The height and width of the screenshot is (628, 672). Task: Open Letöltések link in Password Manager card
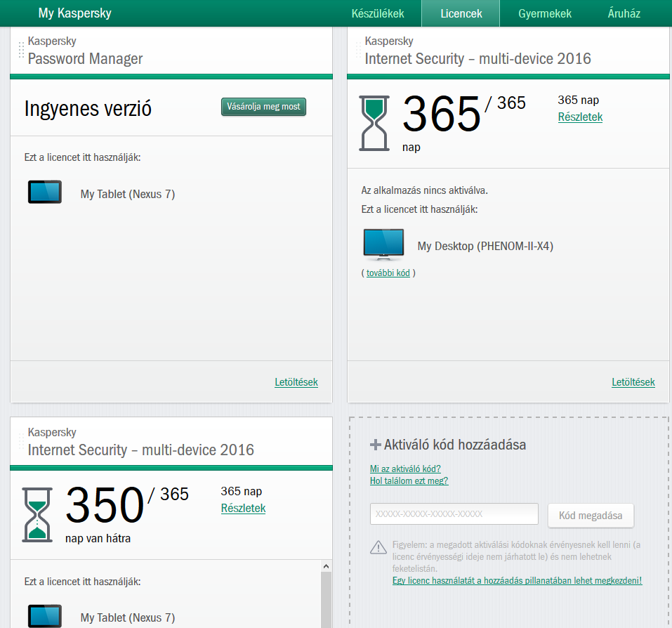296,382
